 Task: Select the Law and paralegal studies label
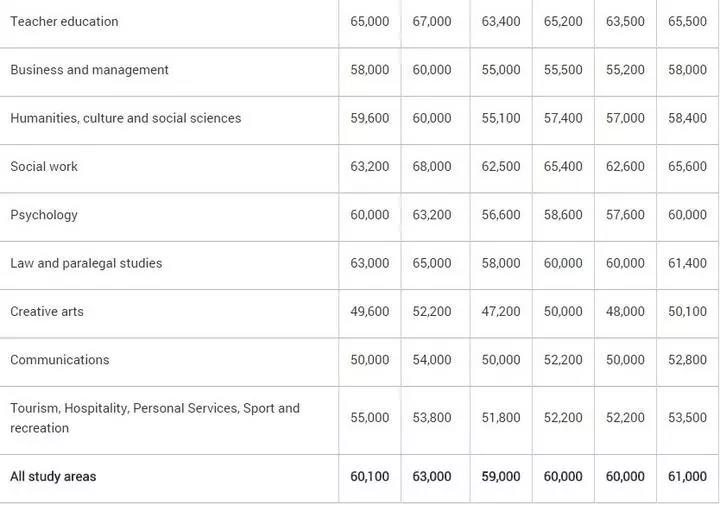tap(86, 263)
